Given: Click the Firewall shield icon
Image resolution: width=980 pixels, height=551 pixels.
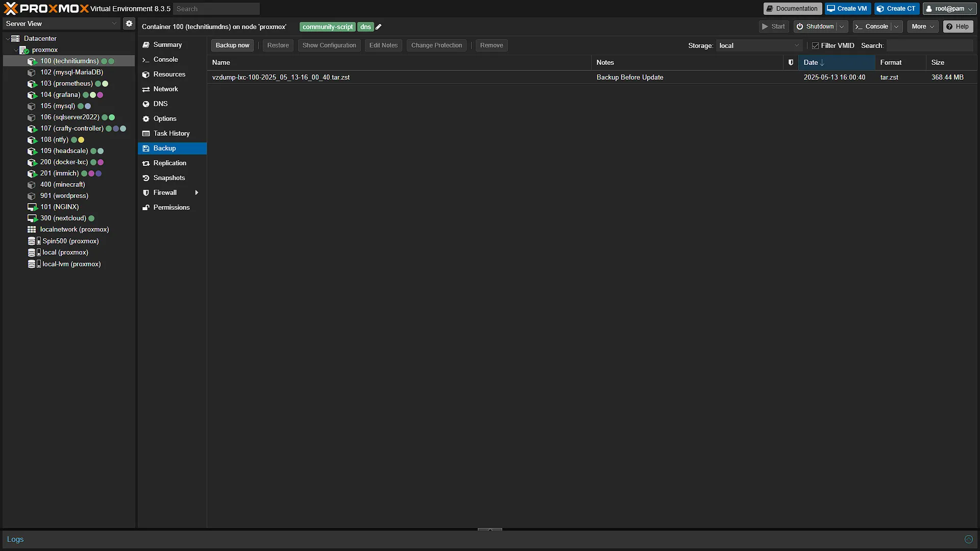Looking at the screenshot, I should point(146,193).
